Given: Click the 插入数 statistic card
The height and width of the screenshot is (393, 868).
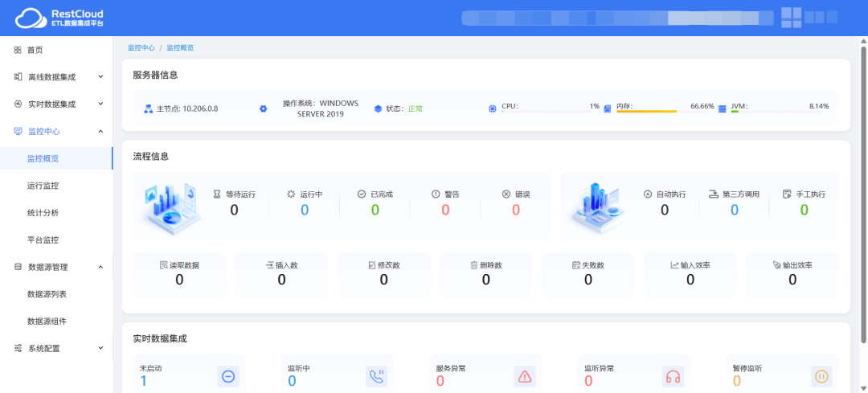Looking at the screenshot, I should (282, 275).
